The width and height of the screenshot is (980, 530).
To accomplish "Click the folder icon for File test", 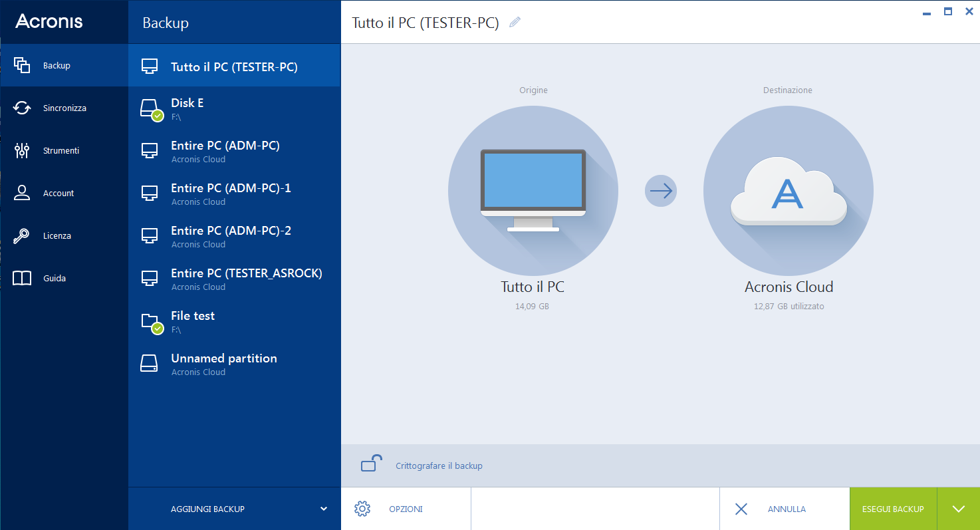I will click(151, 323).
